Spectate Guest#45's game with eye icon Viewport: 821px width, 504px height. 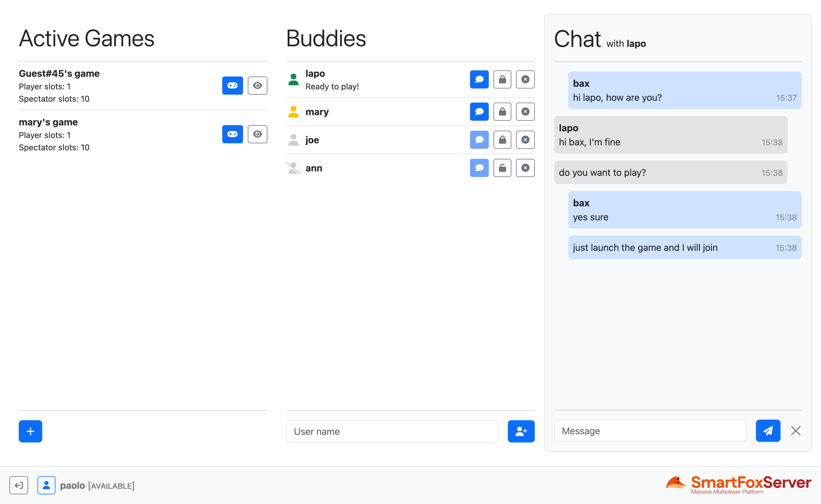click(257, 86)
